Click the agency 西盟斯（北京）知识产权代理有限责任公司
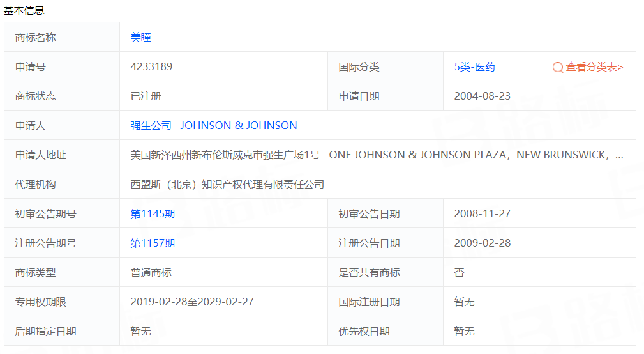This screenshot has height=354, width=644. (x=227, y=185)
